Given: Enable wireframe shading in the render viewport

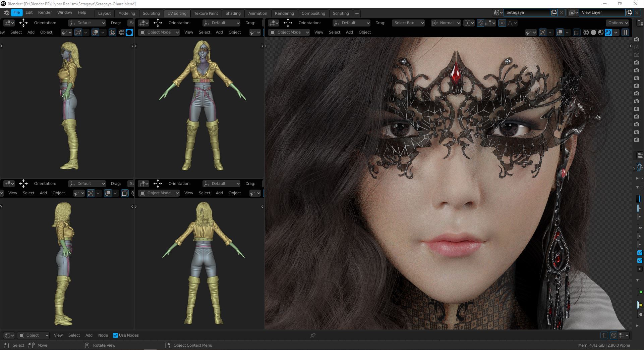Looking at the screenshot, I should (586, 33).
